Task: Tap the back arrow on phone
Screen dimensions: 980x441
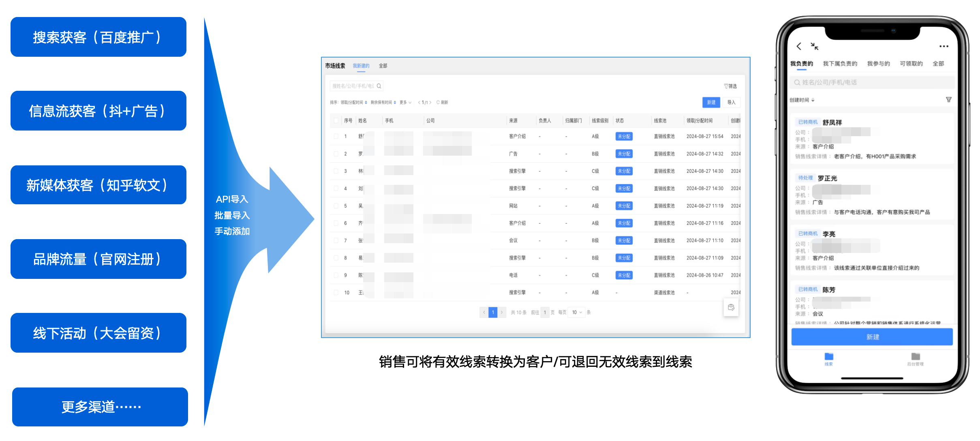Action: click(798, 46)
